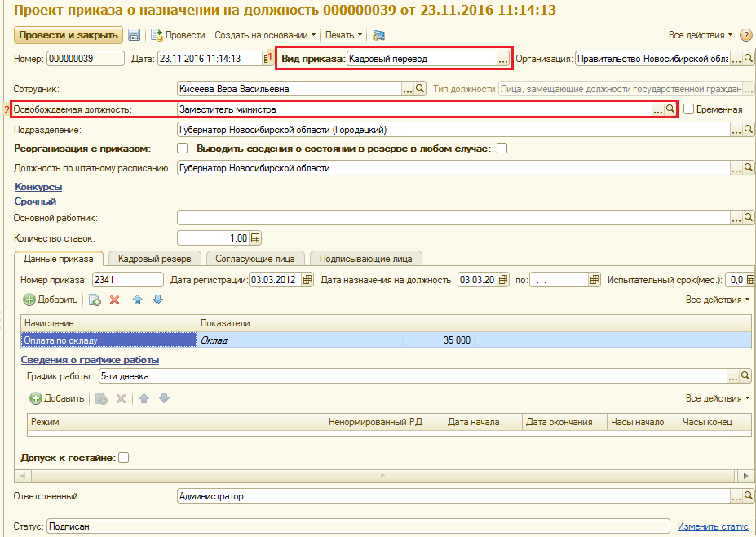Image resolution: width=756 pixels, height=537 pixels.
Task: Click the Изменить статус link
Action: 713,526
